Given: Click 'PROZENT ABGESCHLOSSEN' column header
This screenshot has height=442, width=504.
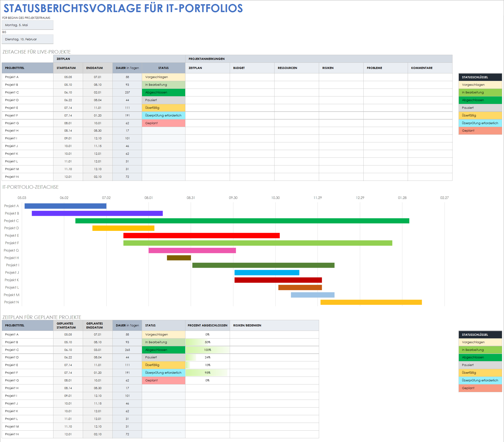Looking at the screenshot, I should (207, 326).
